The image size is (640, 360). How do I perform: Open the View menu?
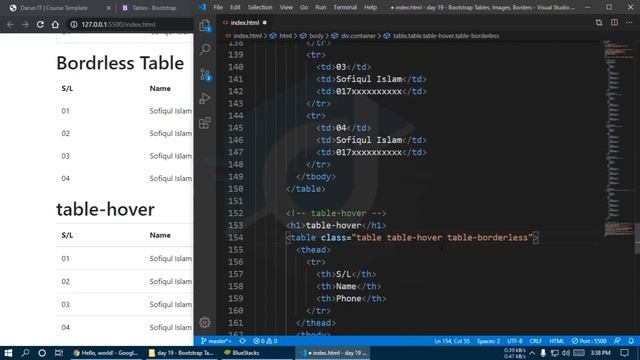pos(286,7)
